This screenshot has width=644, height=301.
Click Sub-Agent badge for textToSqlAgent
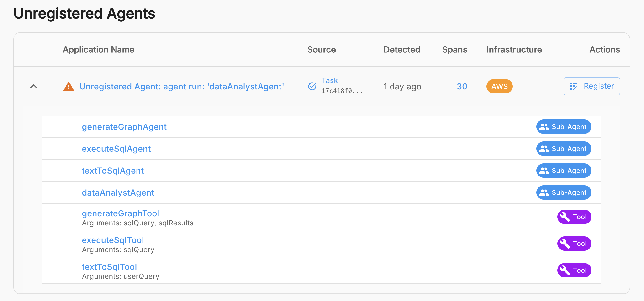(564, 171)
